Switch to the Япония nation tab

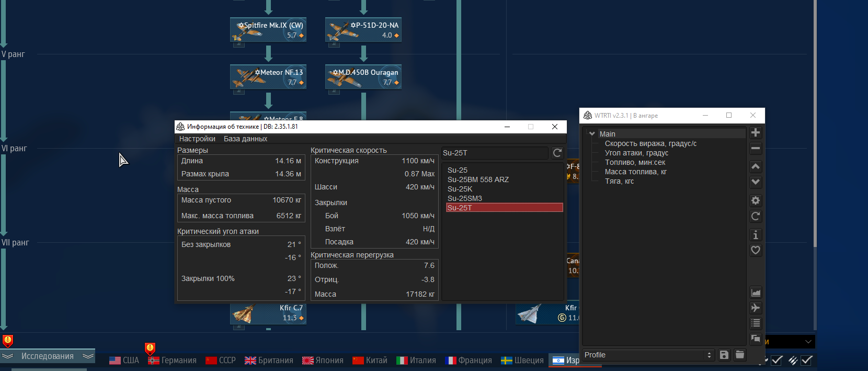[323, 360]
